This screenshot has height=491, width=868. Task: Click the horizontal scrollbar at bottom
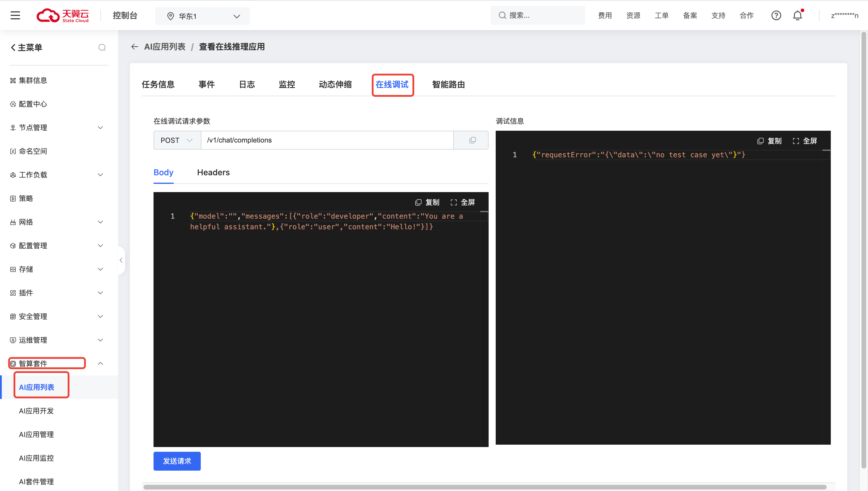(x=484, y=487)
